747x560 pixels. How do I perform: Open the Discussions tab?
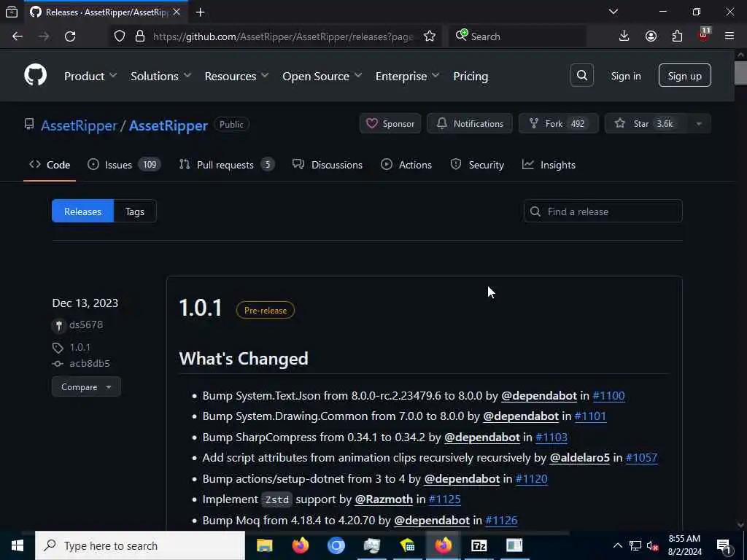coord(328,165)
